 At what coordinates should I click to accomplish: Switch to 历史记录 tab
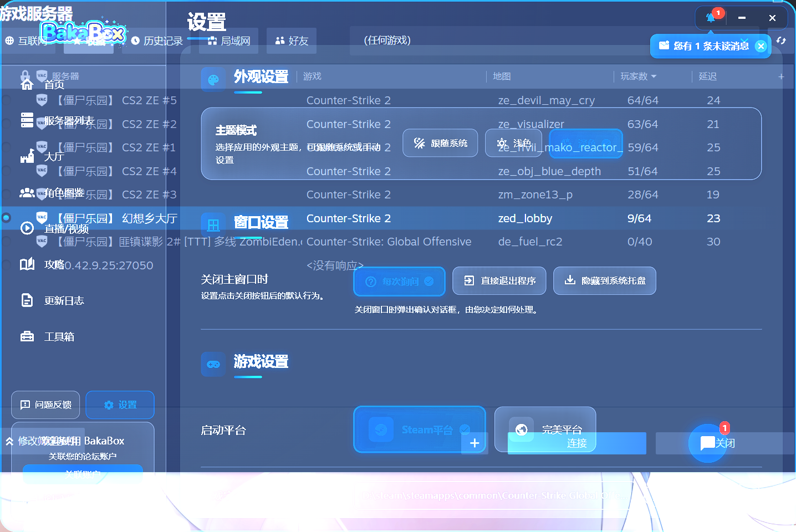click(157, 41)
